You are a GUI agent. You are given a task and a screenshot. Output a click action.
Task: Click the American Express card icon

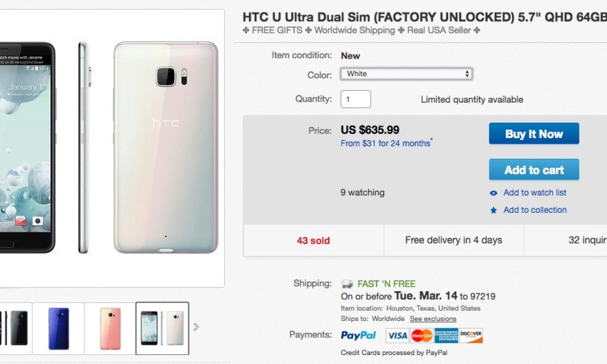tap(446, 335)
